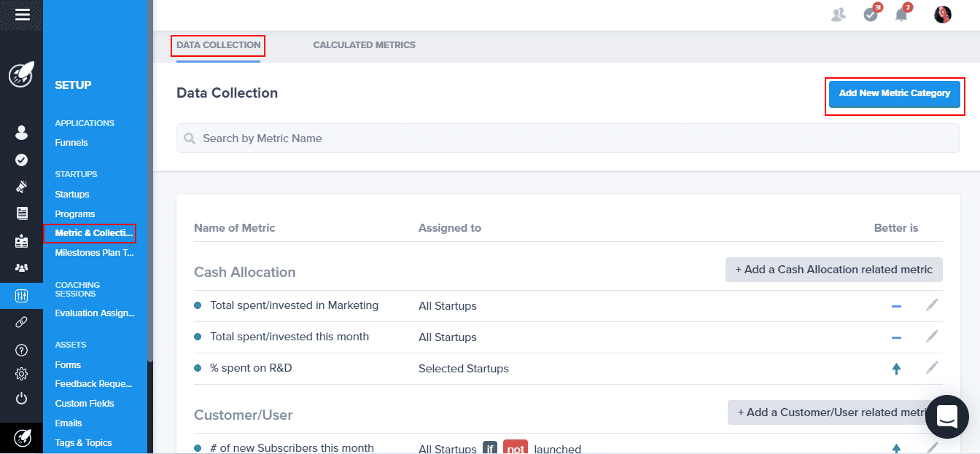The image size is (980, 454).
Task: Open Metric & Collection menu item
Action: coord(95,233)
